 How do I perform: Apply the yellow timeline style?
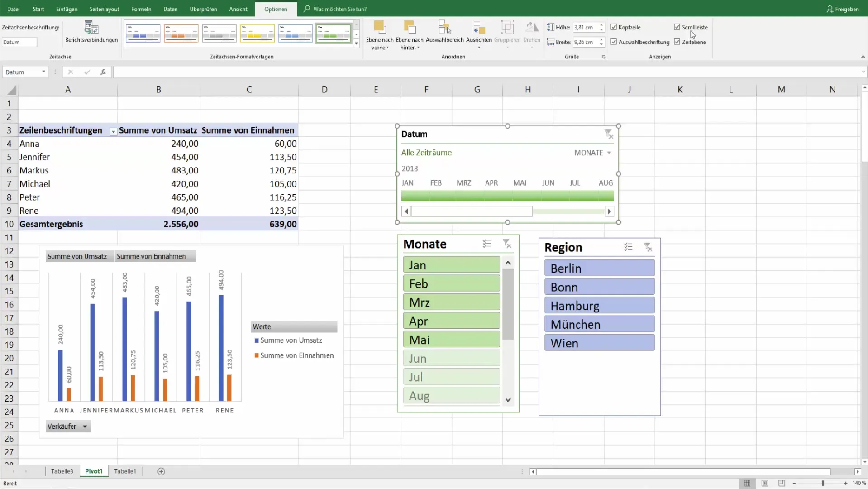point(257,34)
